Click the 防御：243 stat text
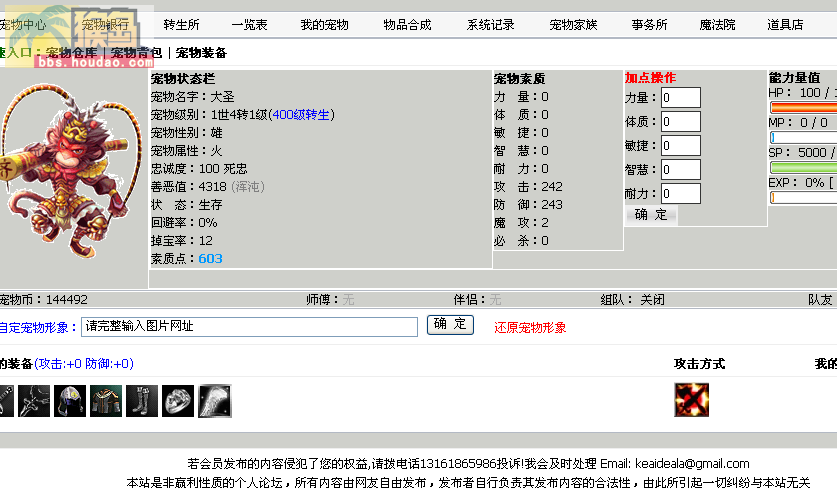The height and width of the screenshot is (491, 837). click(x=528, y=205)
